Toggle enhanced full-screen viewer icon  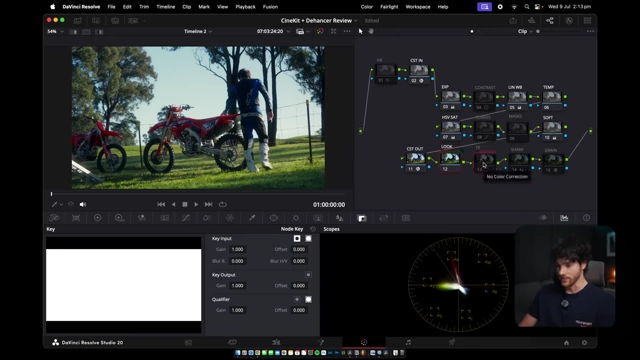[x=333, y=31]
